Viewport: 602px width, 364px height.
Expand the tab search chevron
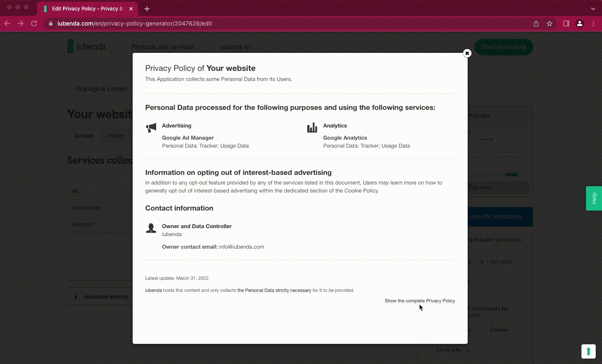(593, 8)
